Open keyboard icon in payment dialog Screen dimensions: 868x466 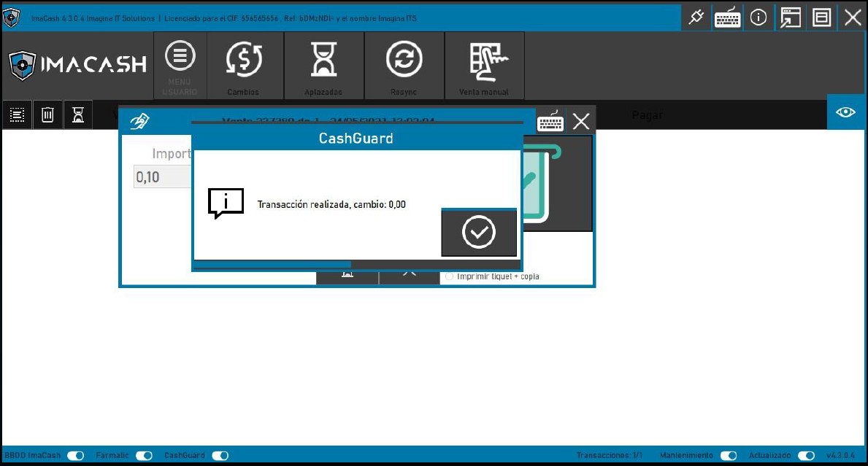(550, 121)
